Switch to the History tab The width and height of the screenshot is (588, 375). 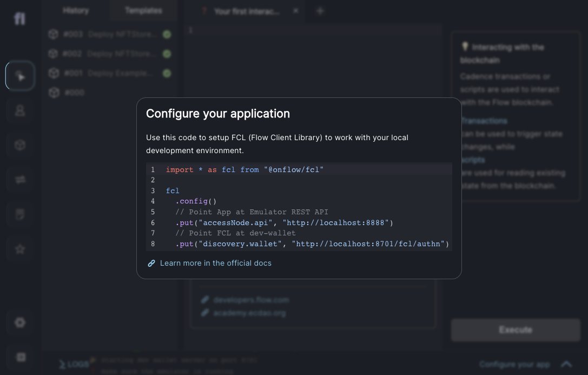(76, 10)
